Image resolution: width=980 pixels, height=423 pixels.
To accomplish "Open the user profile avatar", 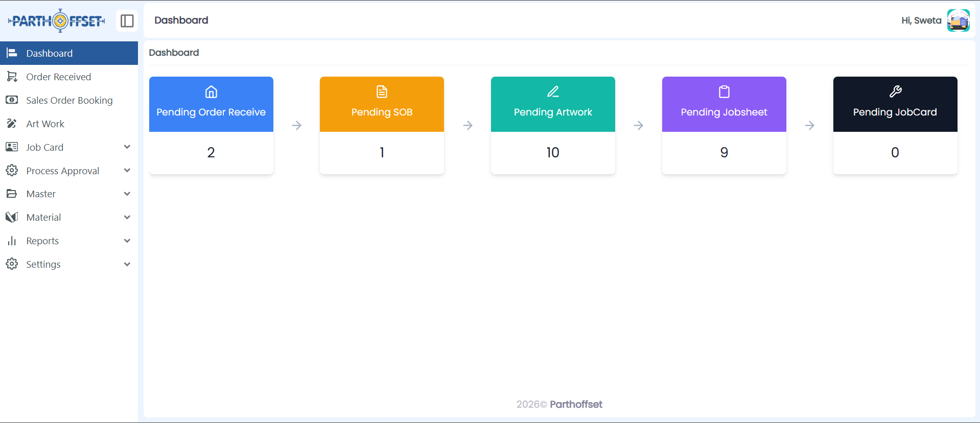I will tap(958, 20).
